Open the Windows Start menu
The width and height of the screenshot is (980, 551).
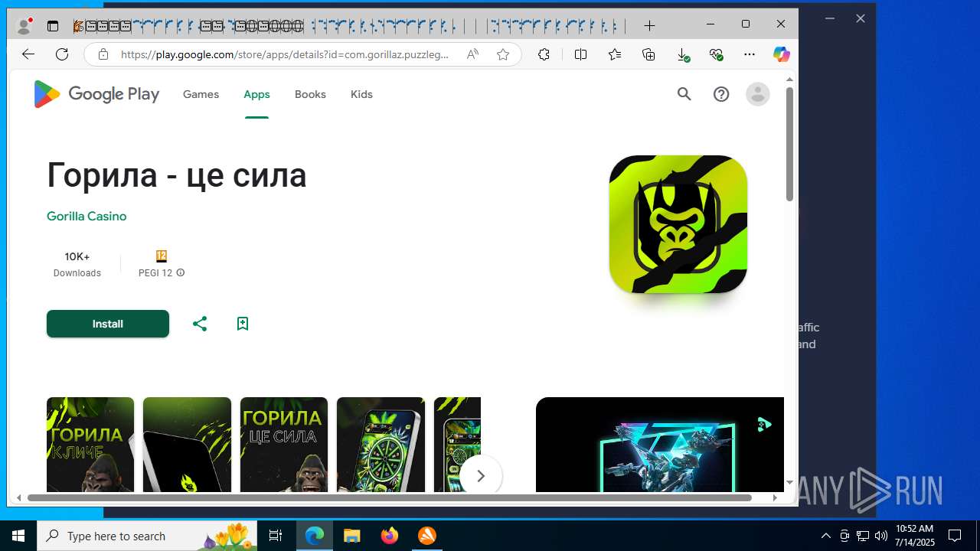(18, 536)
